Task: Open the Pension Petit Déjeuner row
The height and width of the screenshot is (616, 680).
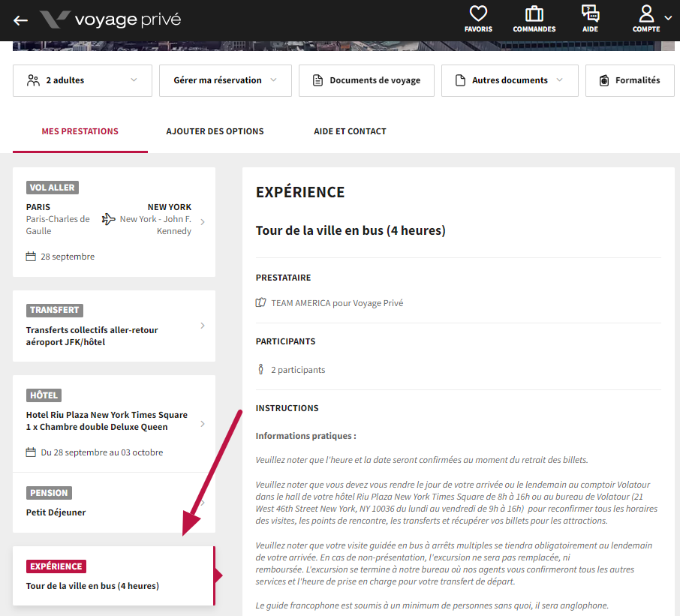Action: click(114, 503)
